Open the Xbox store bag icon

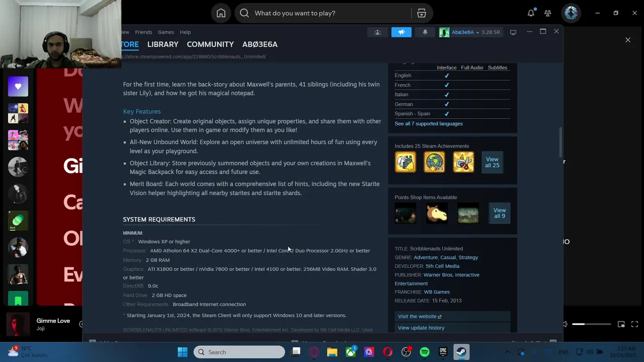click(x=422, y=13)
